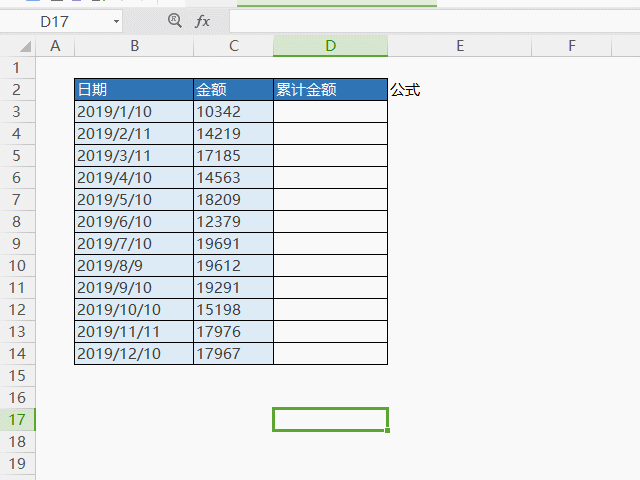Click empty 累计金额 cell beside 18209

pos(330,200)
